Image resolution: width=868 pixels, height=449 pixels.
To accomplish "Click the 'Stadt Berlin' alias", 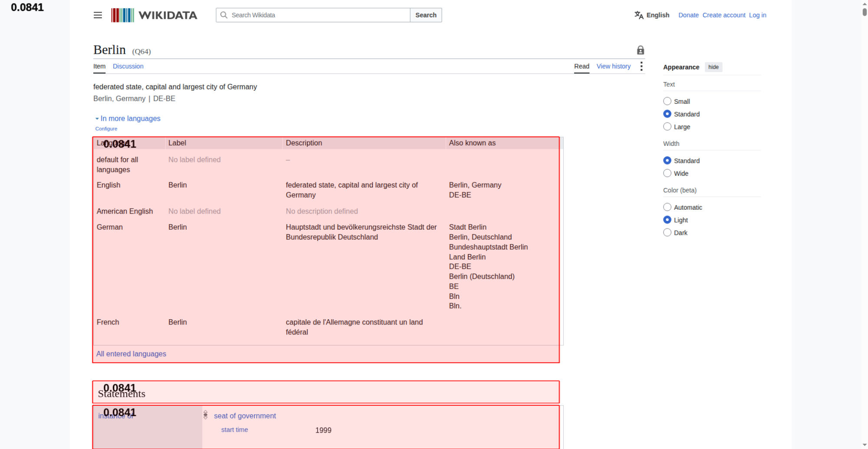I will [x=467, y=227].
